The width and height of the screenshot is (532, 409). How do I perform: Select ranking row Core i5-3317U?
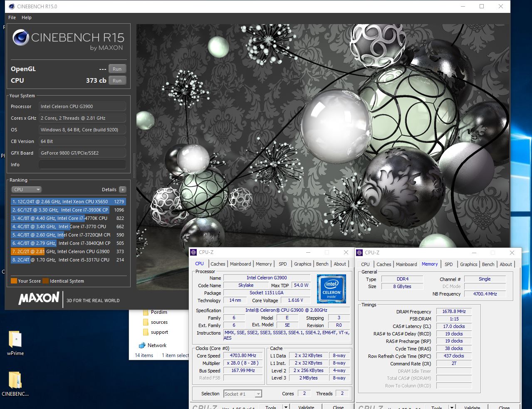coord(68,260)
